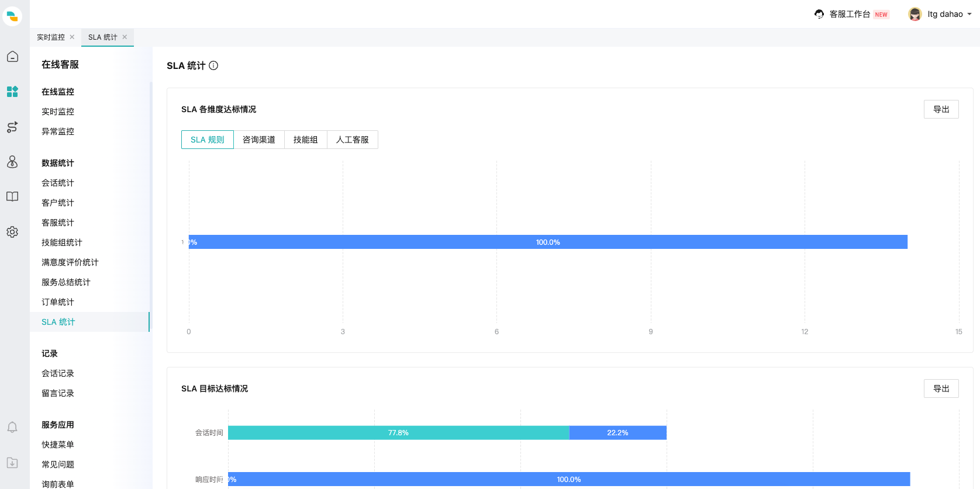Open the download inbox icon in sidebar
This screenshot has height=489, width=980.
[12, 463]
